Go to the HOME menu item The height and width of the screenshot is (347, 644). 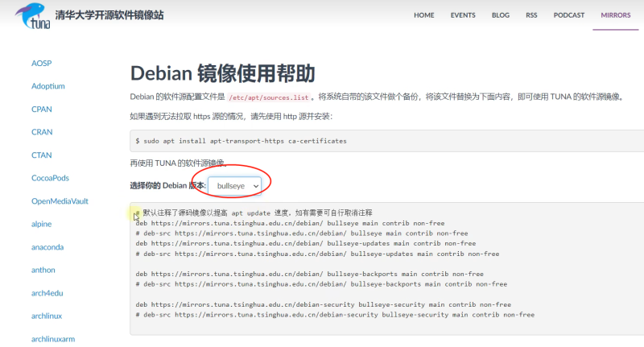click(x=424, y=15)
